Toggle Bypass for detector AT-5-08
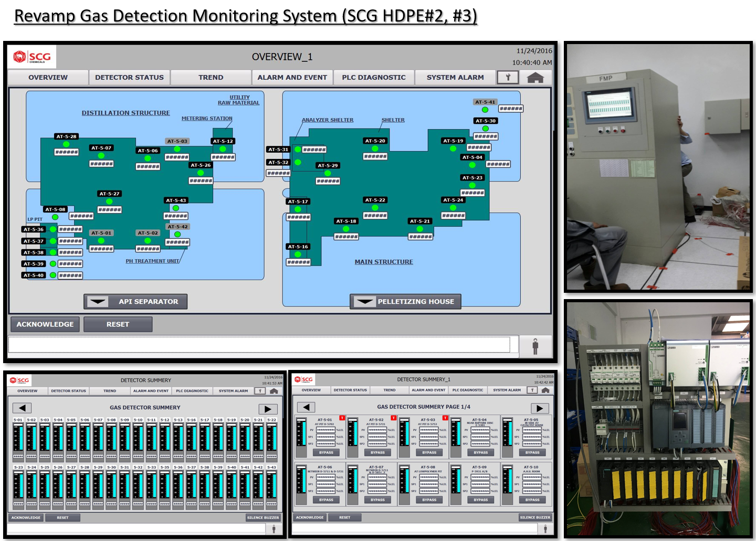 point(429,500)
